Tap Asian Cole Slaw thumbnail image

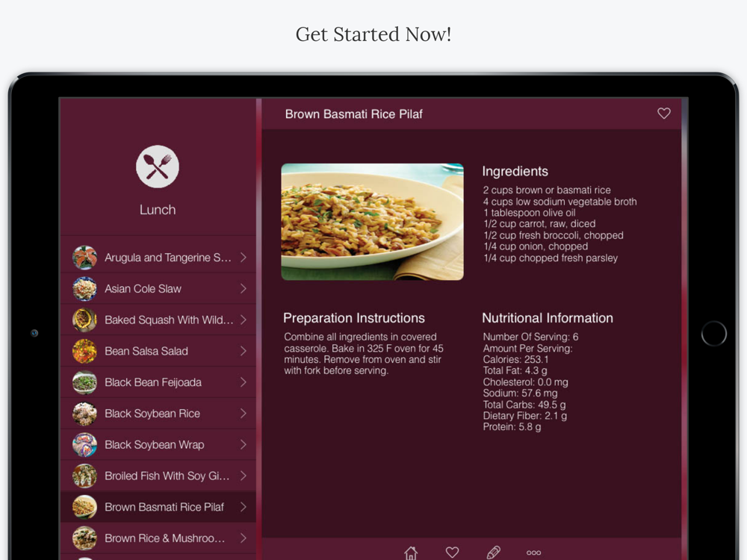85,288
